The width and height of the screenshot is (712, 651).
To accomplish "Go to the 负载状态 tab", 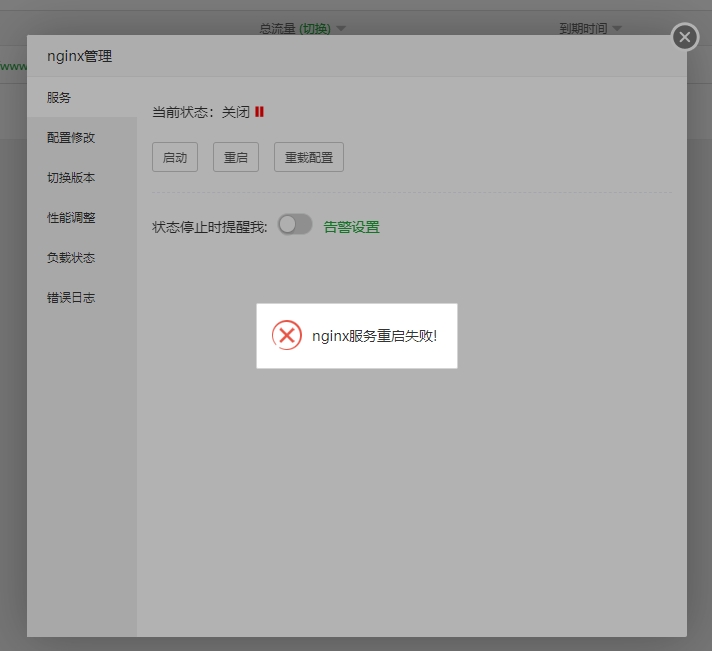I will click(x=82, y=257).
